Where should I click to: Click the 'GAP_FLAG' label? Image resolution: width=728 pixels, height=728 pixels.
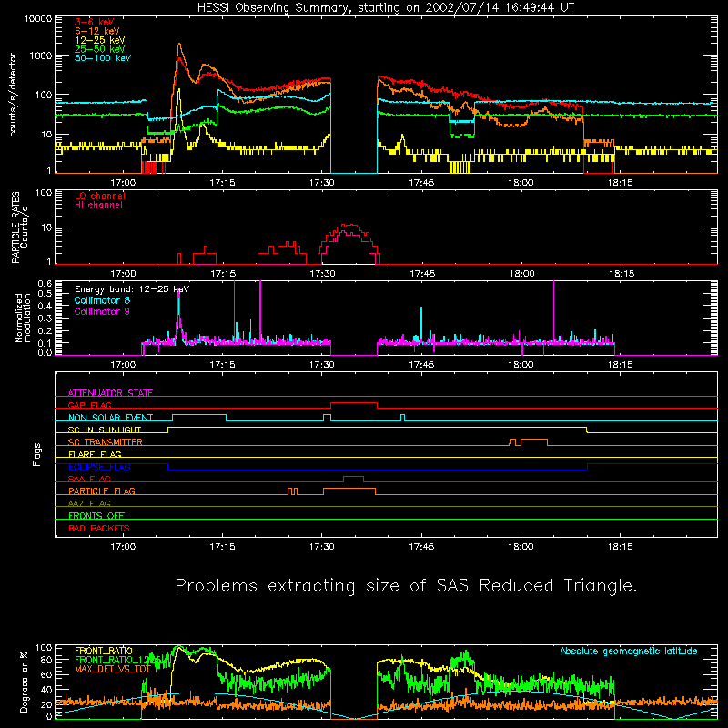[x=89, y=405]
